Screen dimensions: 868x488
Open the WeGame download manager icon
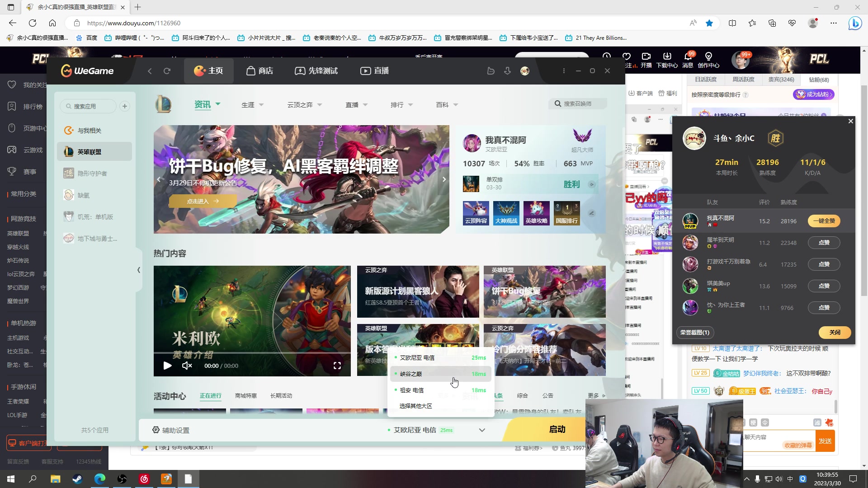507,71
